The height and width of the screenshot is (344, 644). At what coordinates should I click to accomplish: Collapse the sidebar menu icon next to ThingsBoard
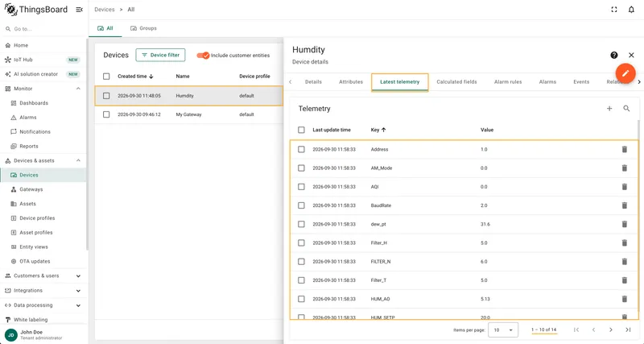(x=79, y=10)
